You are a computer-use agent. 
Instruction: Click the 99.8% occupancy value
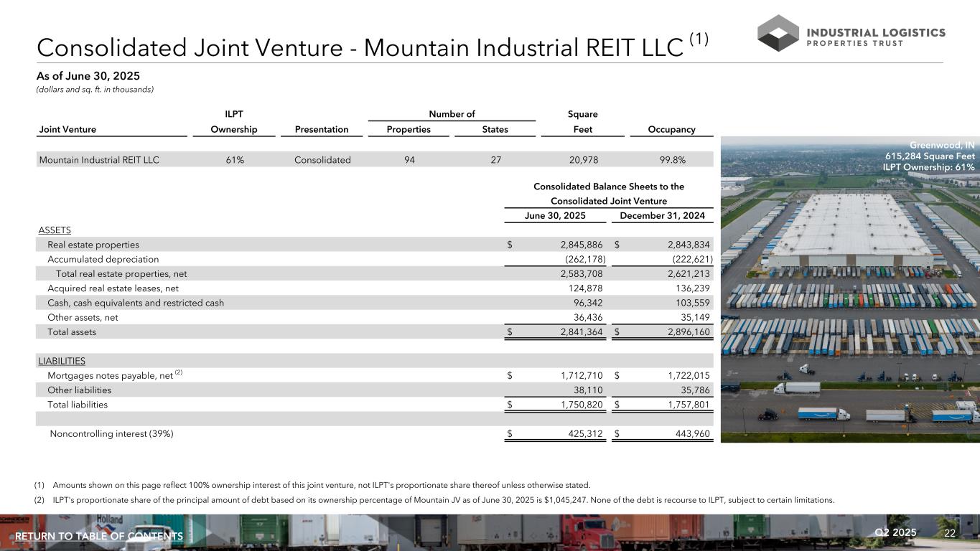pos(671,160)
